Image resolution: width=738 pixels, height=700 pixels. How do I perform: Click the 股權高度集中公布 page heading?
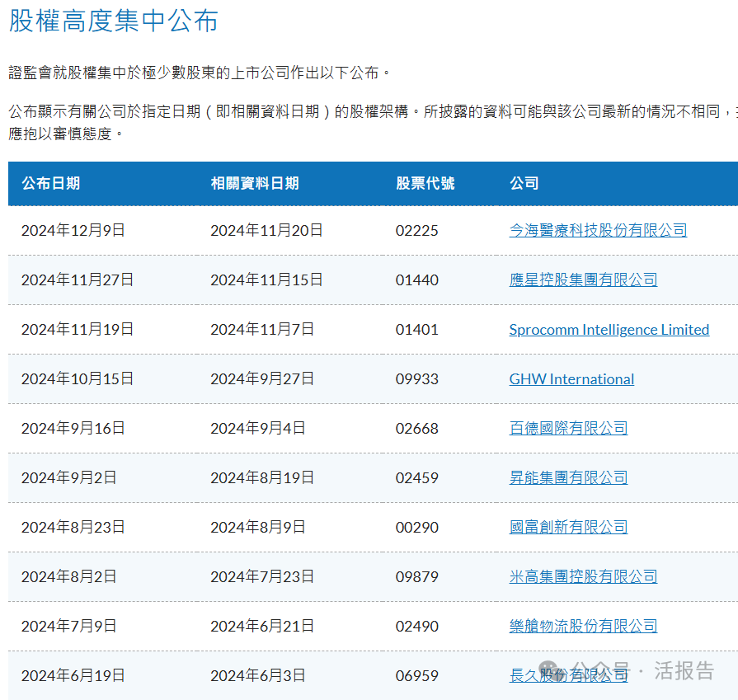coord(114,21)
